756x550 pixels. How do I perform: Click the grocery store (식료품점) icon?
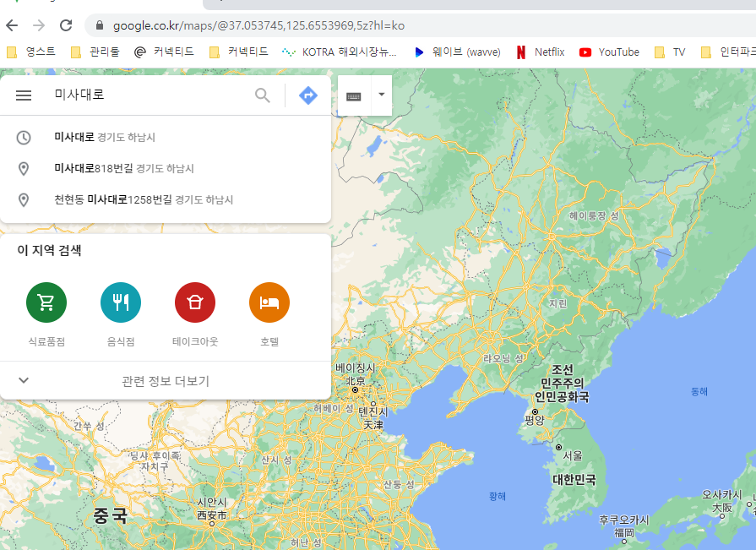tap(46, 303)
